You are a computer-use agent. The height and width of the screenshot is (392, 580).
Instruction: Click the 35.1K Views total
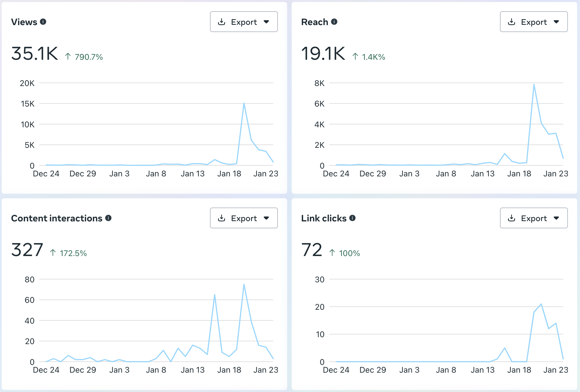pyautogui.click(x=35, y=54)
